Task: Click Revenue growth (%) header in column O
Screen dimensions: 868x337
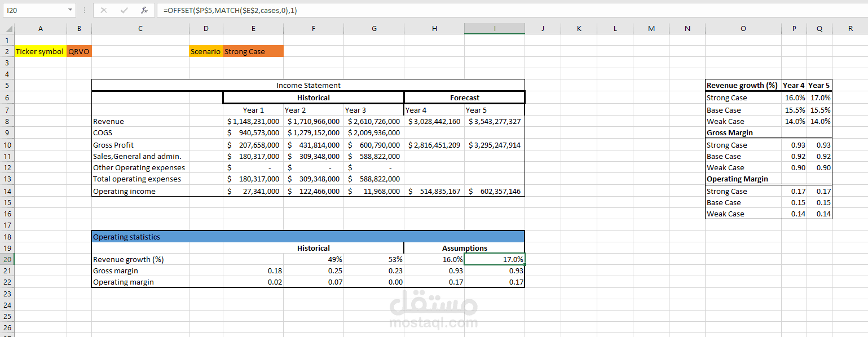Action: click(x=742, y=85)
